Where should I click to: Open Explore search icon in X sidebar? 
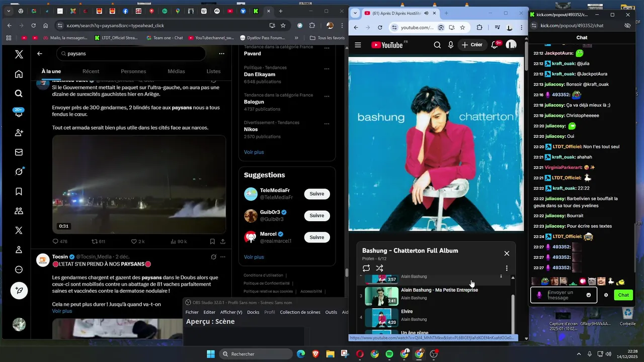19,94
